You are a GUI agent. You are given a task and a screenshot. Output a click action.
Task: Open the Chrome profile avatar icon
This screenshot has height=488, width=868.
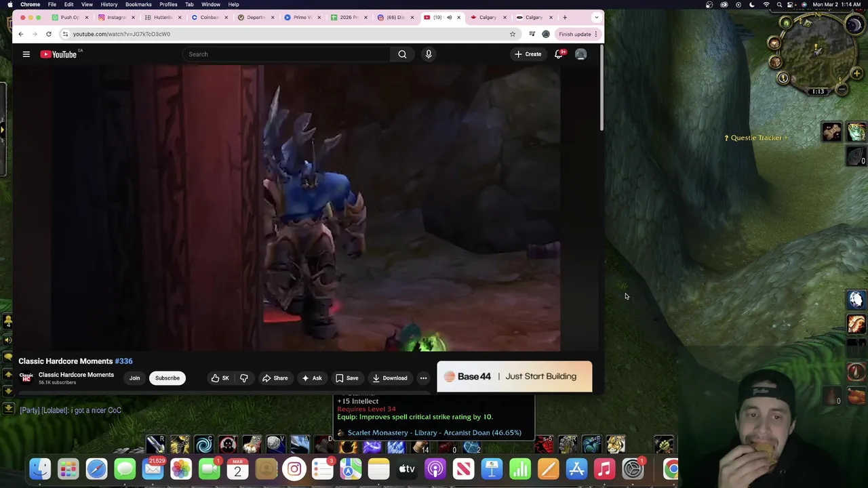click(x=546, y=34)
